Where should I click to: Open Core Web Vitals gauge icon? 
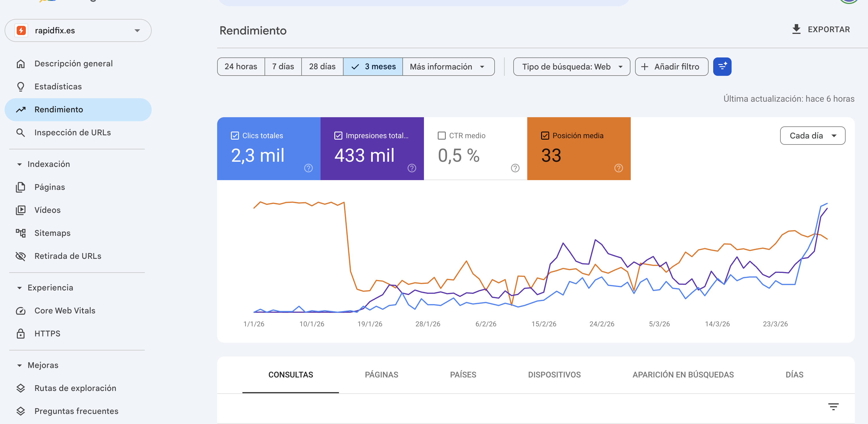[21, 311]
